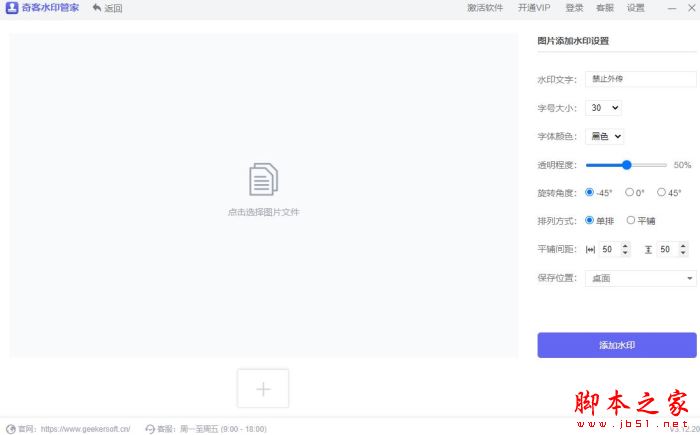
Task: Open the geekersoft.cn website link
Action: 85,429
